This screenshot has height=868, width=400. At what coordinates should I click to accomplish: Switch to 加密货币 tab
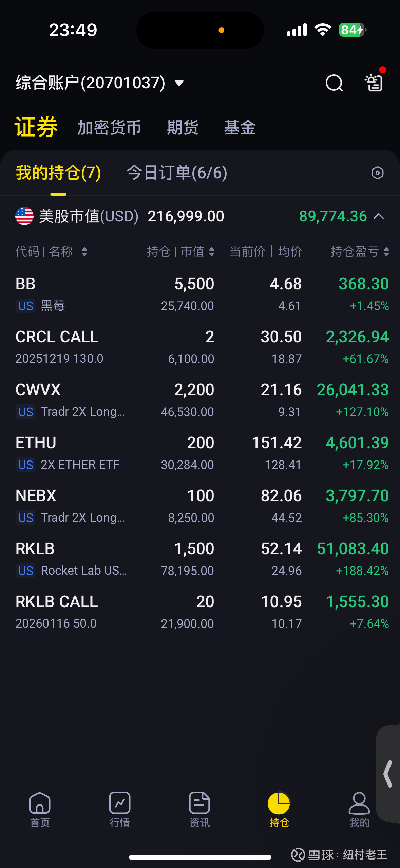click(109, 128)
